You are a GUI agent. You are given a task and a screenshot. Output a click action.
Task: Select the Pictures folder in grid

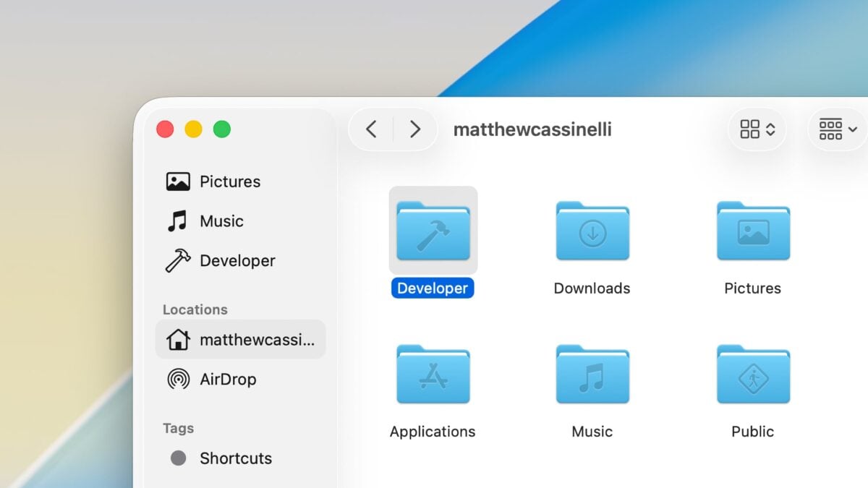[752, 231]
